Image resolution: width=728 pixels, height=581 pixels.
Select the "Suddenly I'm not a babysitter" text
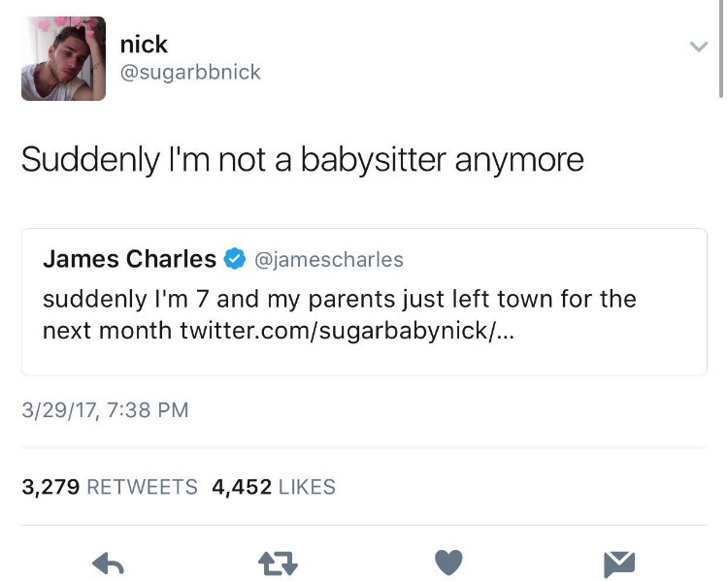(x=302, y=159)
